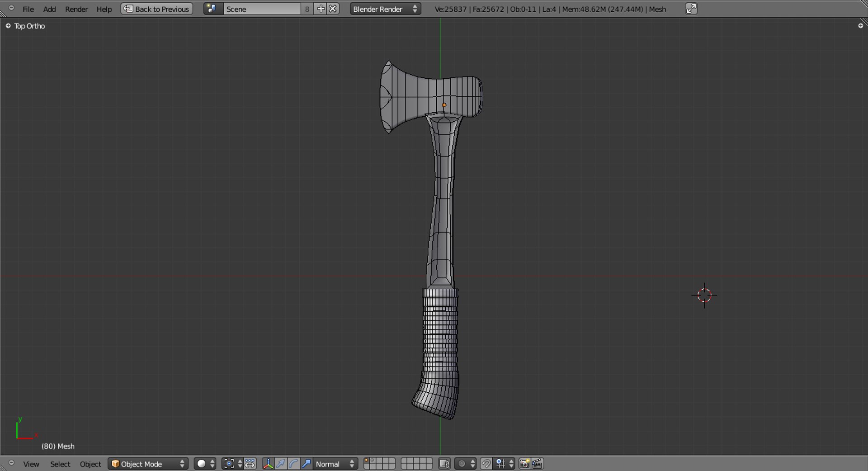The height and width of the screenshot is (471, 868).
Task: Open the Render menu
Action: 76,9
